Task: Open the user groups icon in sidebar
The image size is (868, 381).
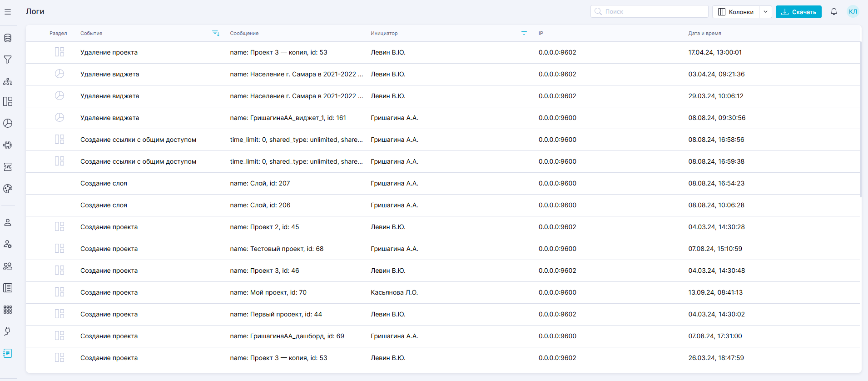Action: tap(8, 266)
